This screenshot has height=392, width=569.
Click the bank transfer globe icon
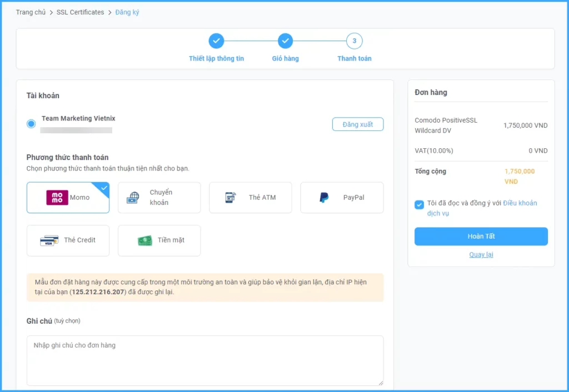[133, 198]
